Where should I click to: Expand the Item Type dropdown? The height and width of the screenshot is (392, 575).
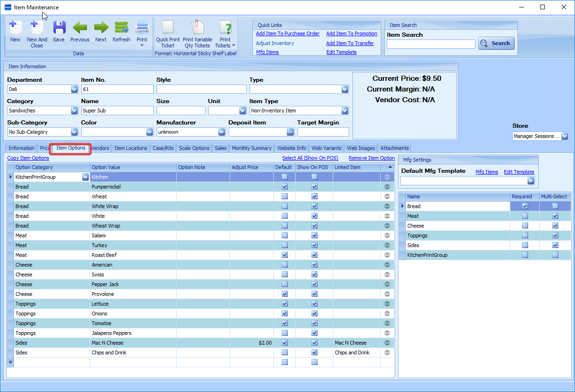[x=344, y=111]
